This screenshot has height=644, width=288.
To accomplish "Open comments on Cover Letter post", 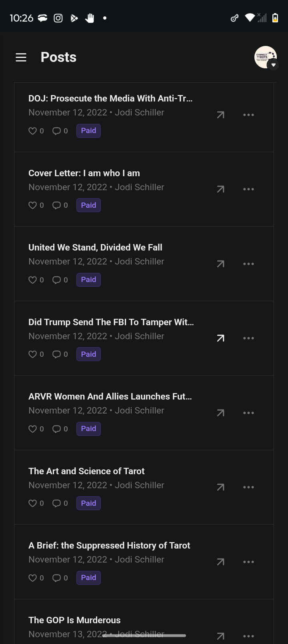I will [x=57, y=205].
